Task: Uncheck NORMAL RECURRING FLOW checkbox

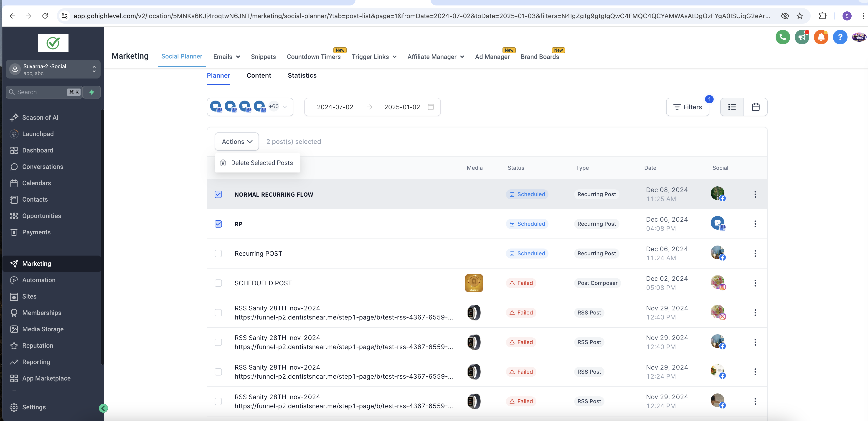Action: 218,194
